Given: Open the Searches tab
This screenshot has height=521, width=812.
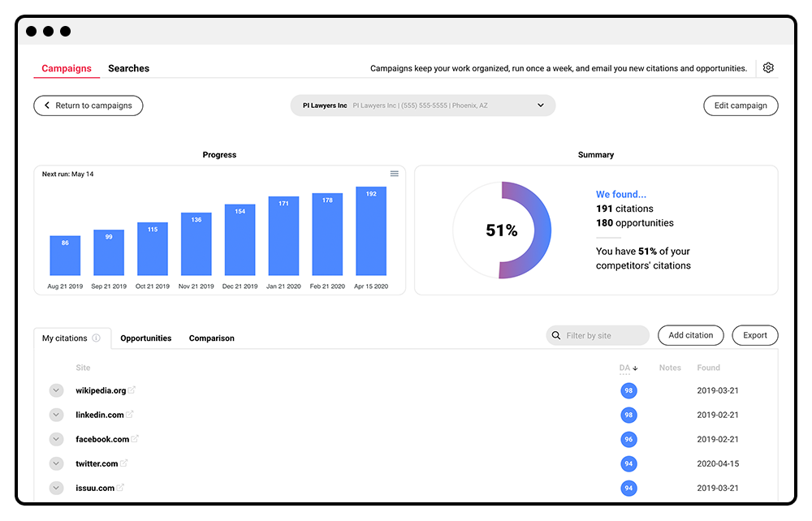Looking at the screenshot, I should coord(128,68).
